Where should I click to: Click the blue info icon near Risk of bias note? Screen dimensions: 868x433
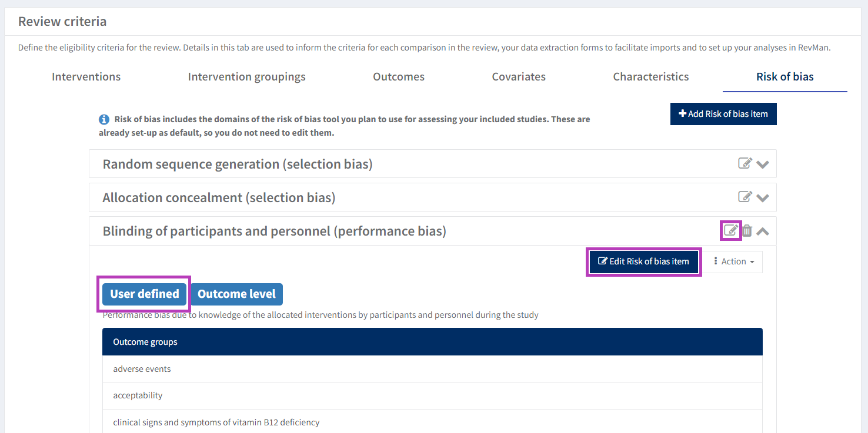pyautogui.click(x=104, y=119)
